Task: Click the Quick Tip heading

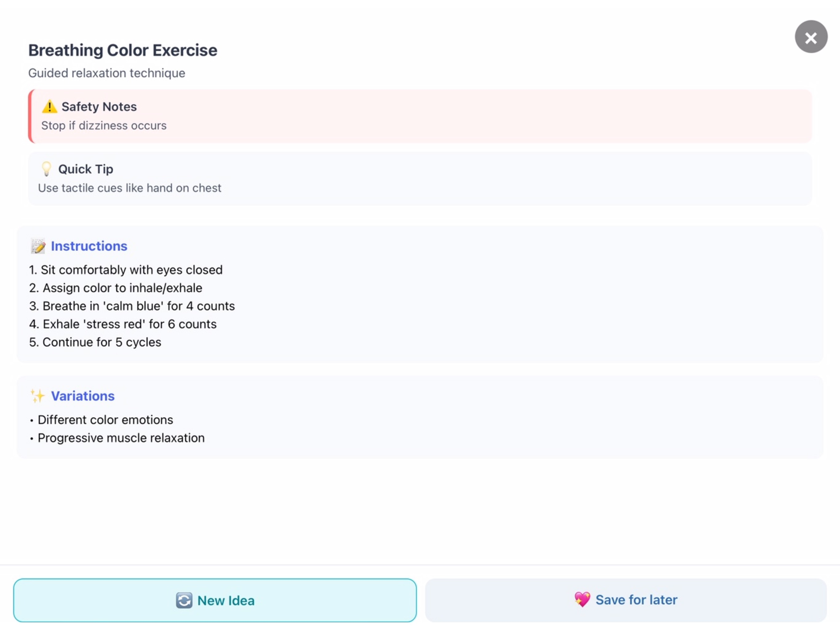Action: 85,169
